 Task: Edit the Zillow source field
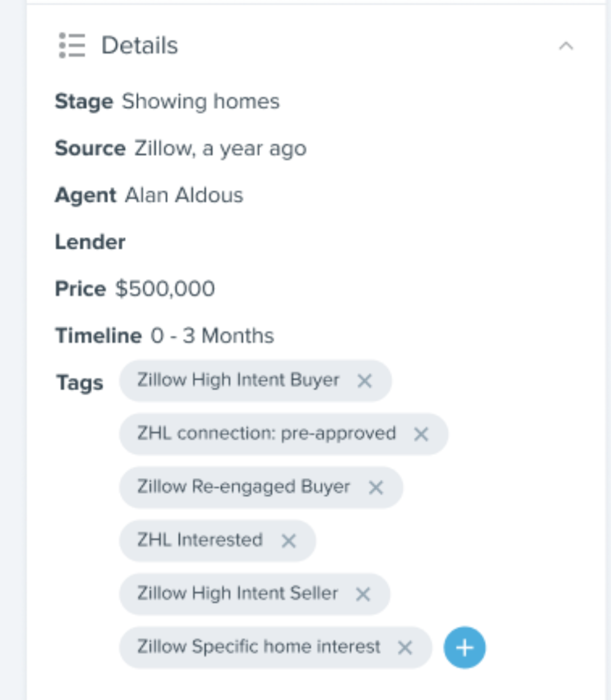(220, 149)
